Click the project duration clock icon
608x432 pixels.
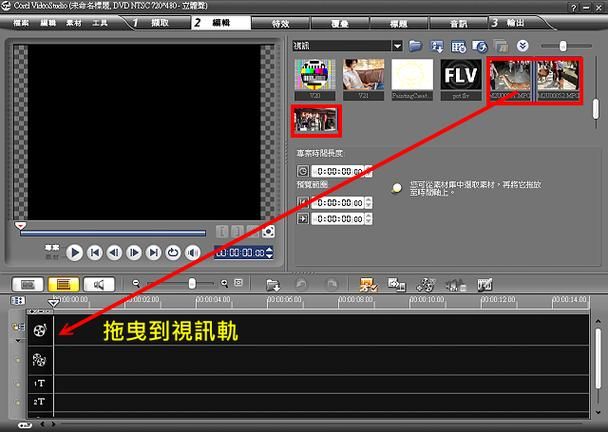tap(302, 171)
